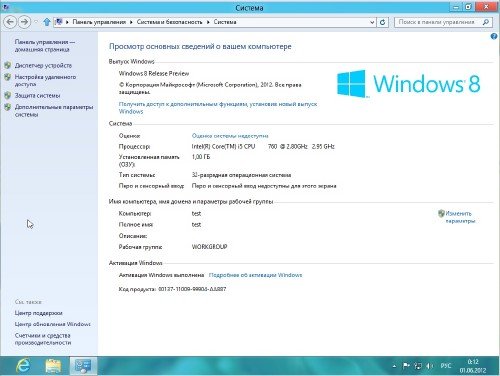500x376 pixels.
Task: Open Дополнительные параметры системы
Action: (54, 111)
